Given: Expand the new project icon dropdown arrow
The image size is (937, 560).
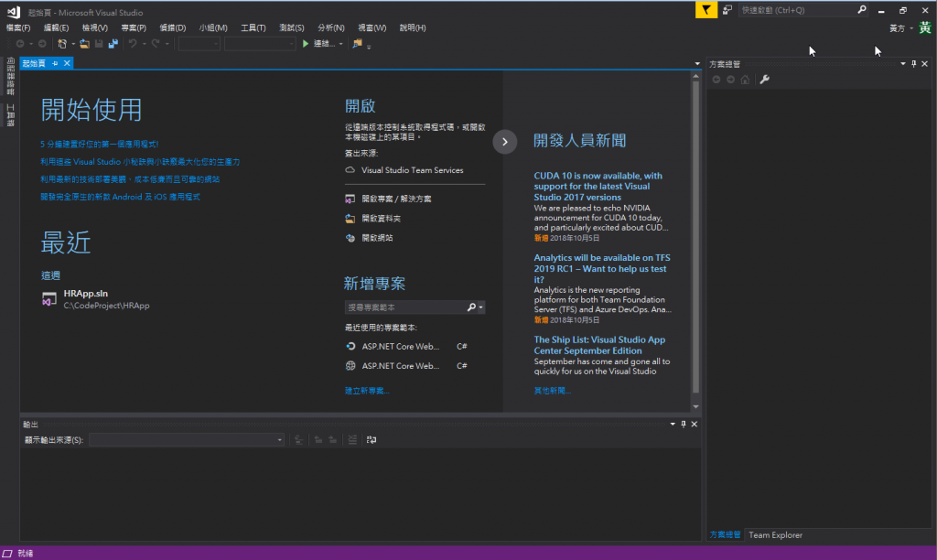Looking at the screenshot, I should 73,44.
